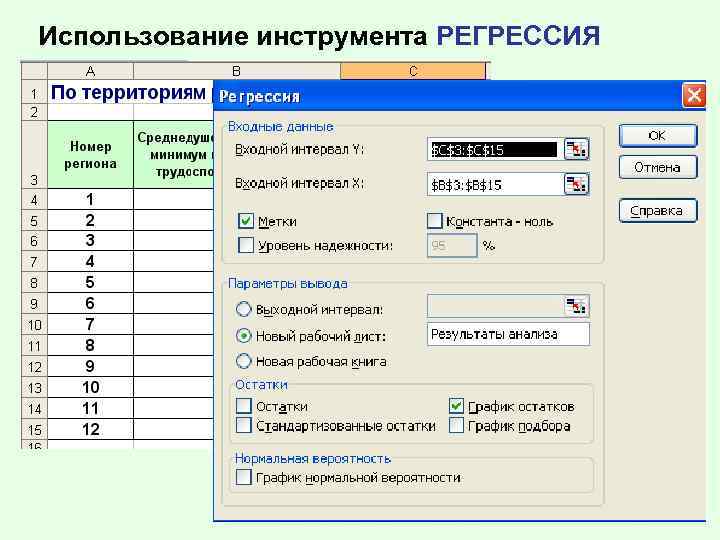
Task: Select row 1 header in spreadsheet
Action: pos(34,92)
